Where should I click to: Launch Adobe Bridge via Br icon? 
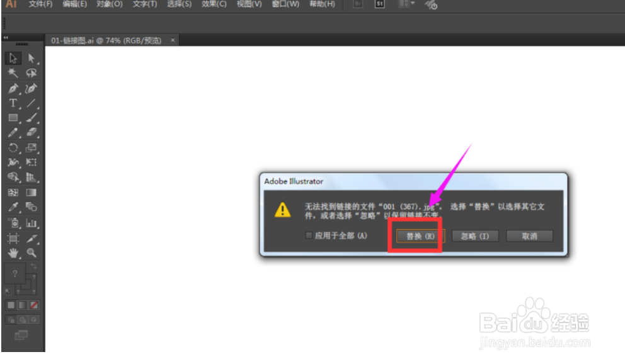click(357, 4)
